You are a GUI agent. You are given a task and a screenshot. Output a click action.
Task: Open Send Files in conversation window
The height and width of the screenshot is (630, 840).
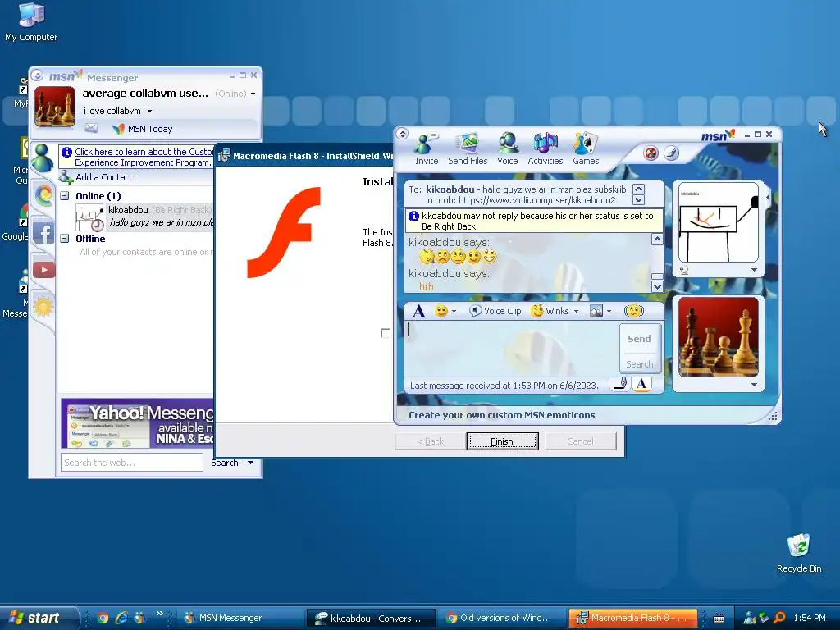pyautogui.click(x=468, y=149)
